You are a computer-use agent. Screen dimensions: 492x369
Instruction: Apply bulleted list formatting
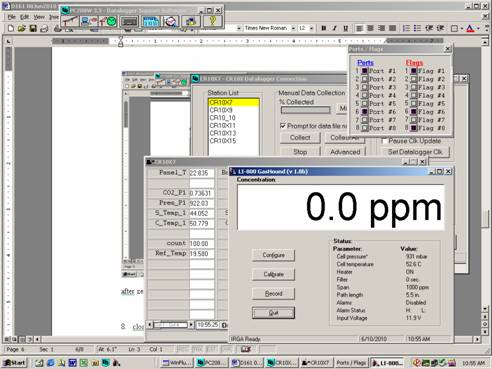click(417, 28)
